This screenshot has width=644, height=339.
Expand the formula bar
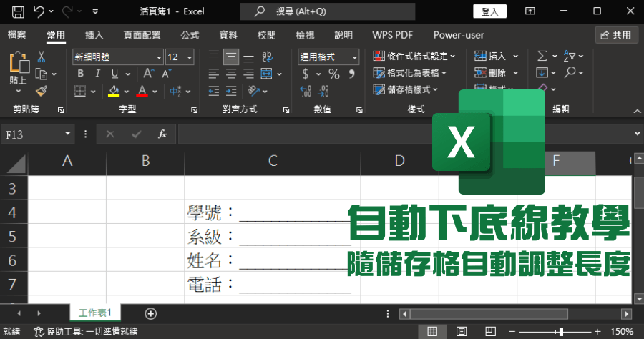(x=637, y=134)
